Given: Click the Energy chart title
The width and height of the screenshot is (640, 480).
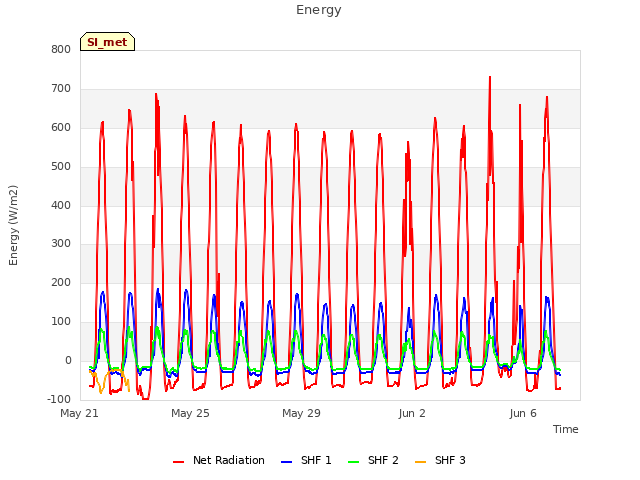Looking at the screenshot, I should click(318, 10).
